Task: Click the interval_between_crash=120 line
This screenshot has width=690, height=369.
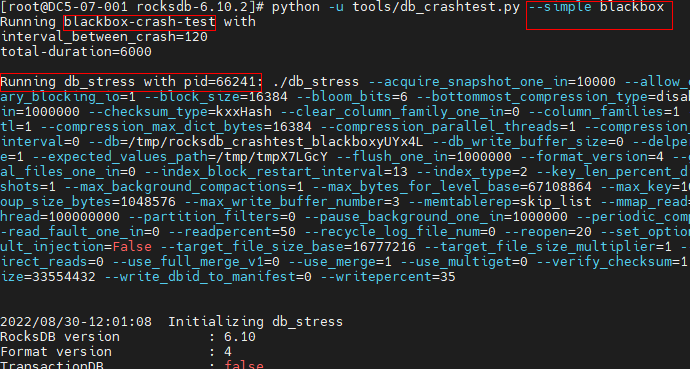Action: [104, 37]
